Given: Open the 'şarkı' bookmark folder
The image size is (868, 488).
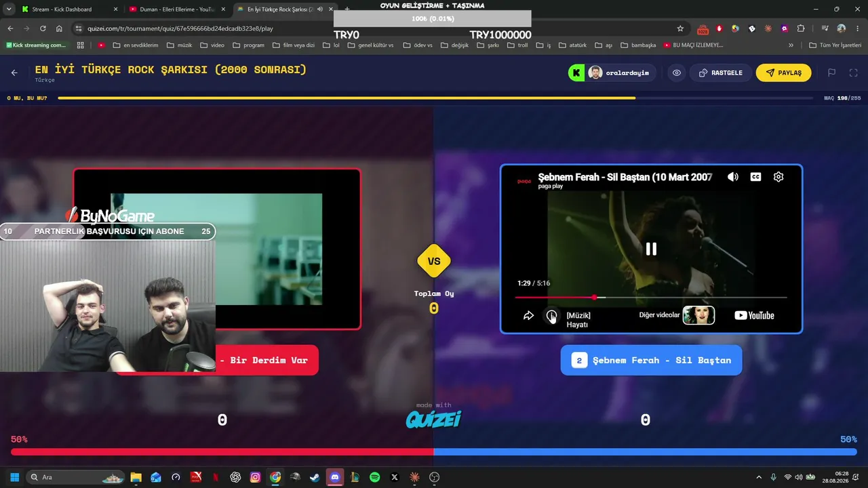Looking at the screenshot, I should [488, 45].
